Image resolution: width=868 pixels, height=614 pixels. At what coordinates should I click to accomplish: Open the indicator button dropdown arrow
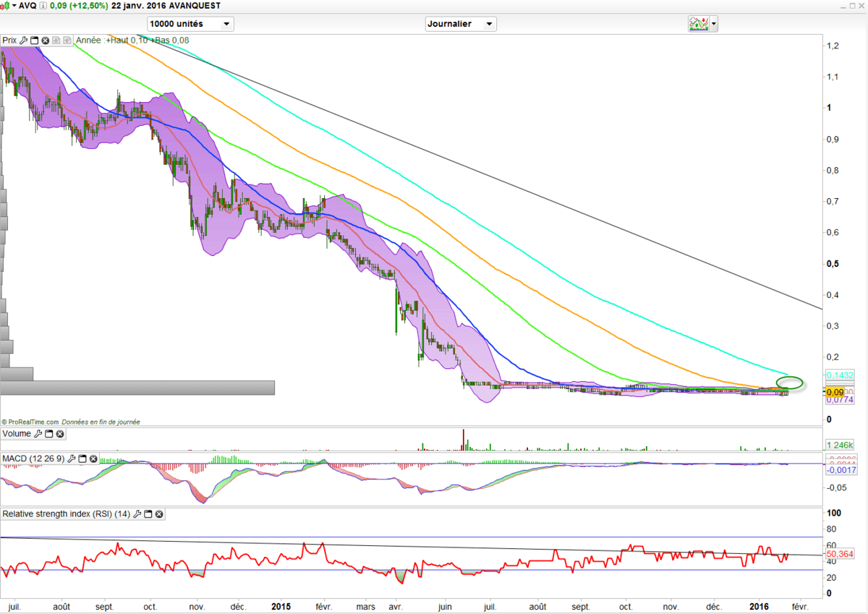click(715, 24)
